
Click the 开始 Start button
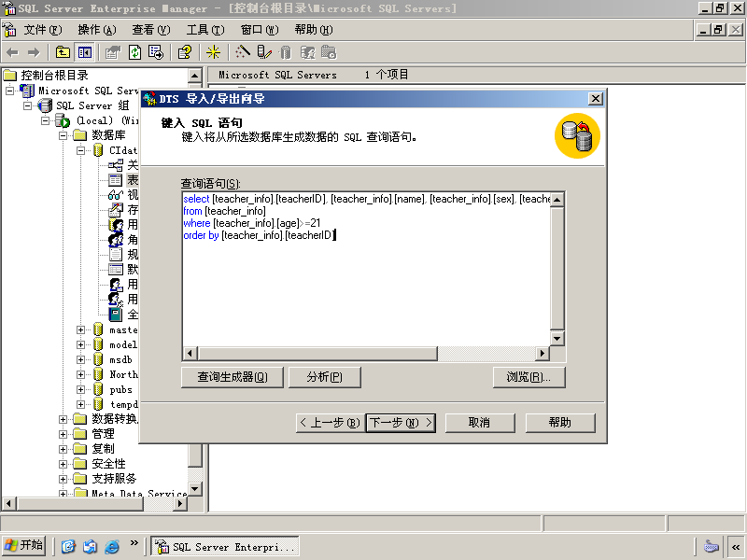[x=23, y=545]
